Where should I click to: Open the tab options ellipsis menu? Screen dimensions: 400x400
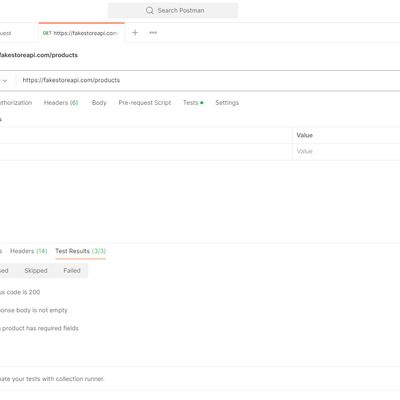pos(153,33)
